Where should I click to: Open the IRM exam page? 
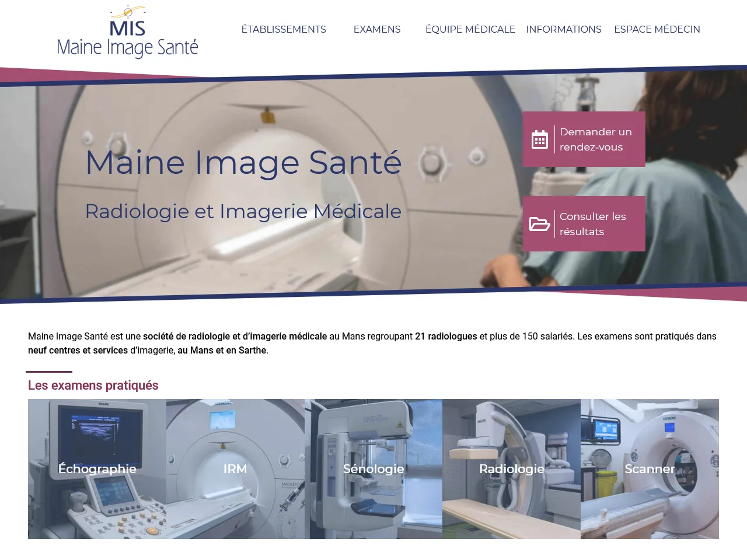pyautogui.click(x=235, y=468)
